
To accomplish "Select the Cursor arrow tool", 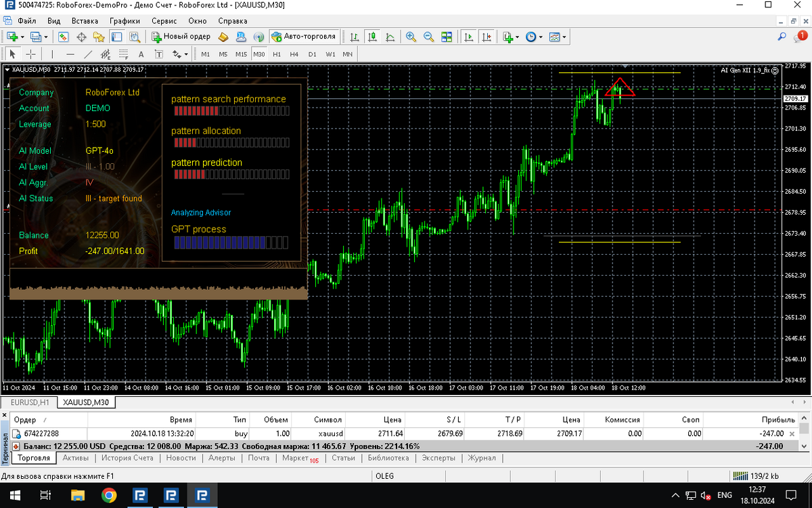I will point(13,54).
